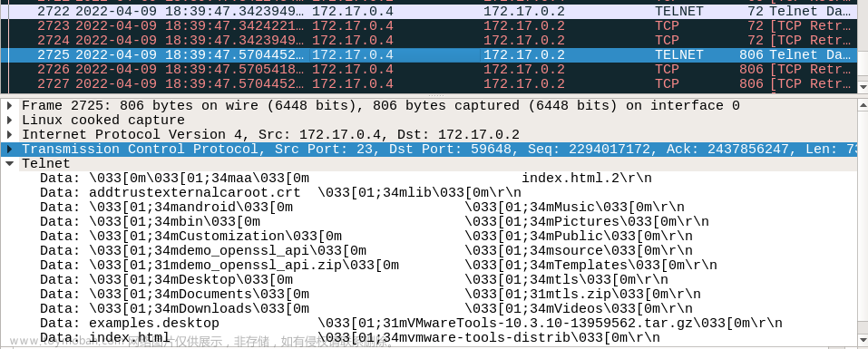The width and height of the screenshot is (868, 349).
Task: Collapse the Telnet section
Action: click(9, 164)
